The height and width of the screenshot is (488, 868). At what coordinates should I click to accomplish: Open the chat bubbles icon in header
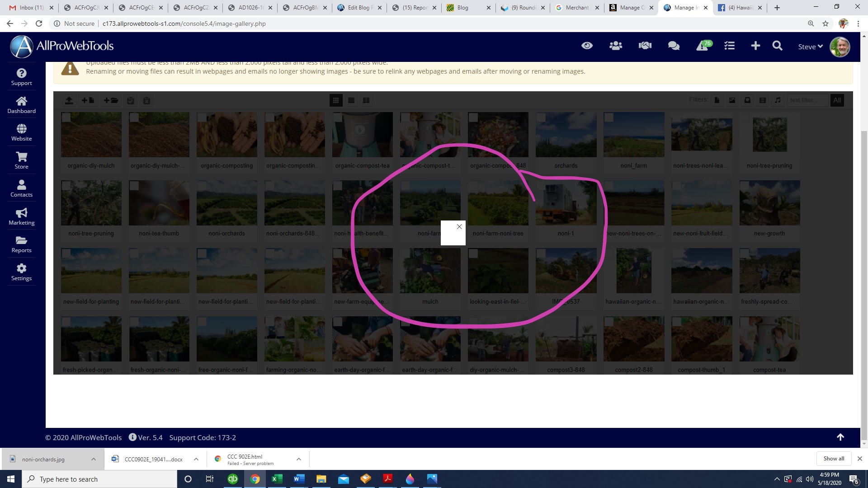[674, 46]
